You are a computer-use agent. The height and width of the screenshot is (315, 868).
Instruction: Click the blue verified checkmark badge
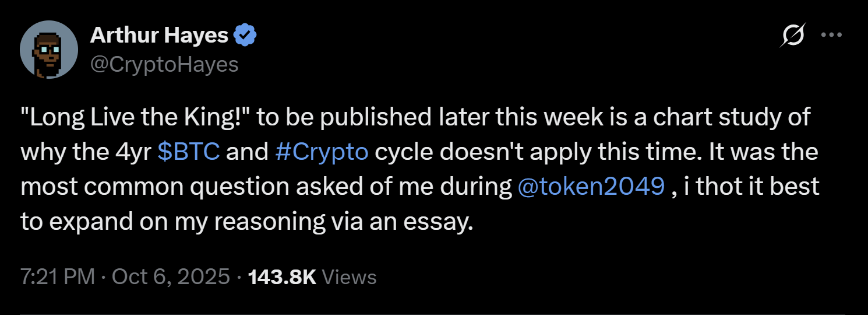click(x=245, y=36)
